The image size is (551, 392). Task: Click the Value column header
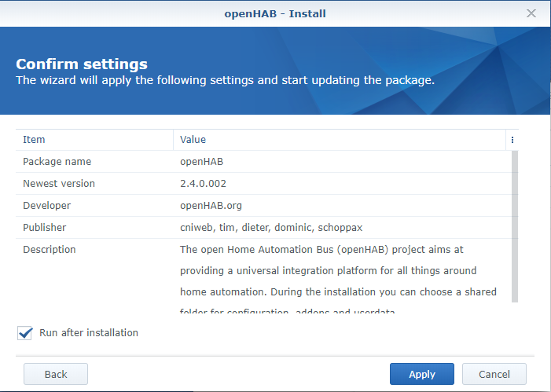tap(340, 140)
